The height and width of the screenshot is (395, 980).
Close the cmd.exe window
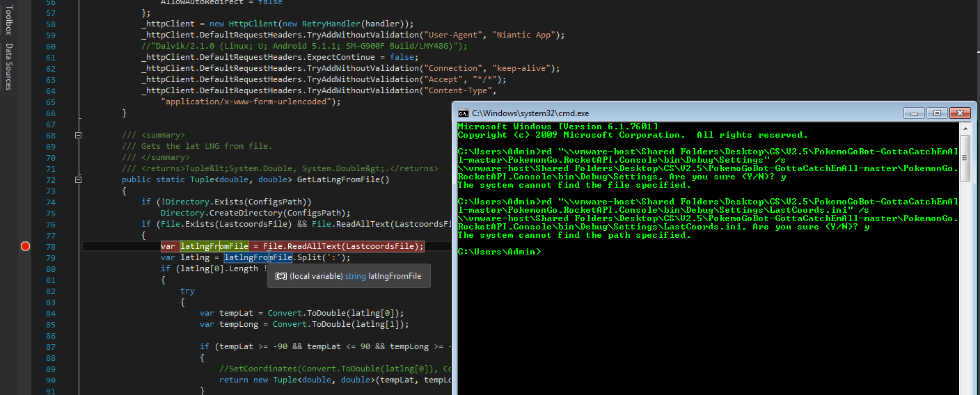(x=959, y=113)
